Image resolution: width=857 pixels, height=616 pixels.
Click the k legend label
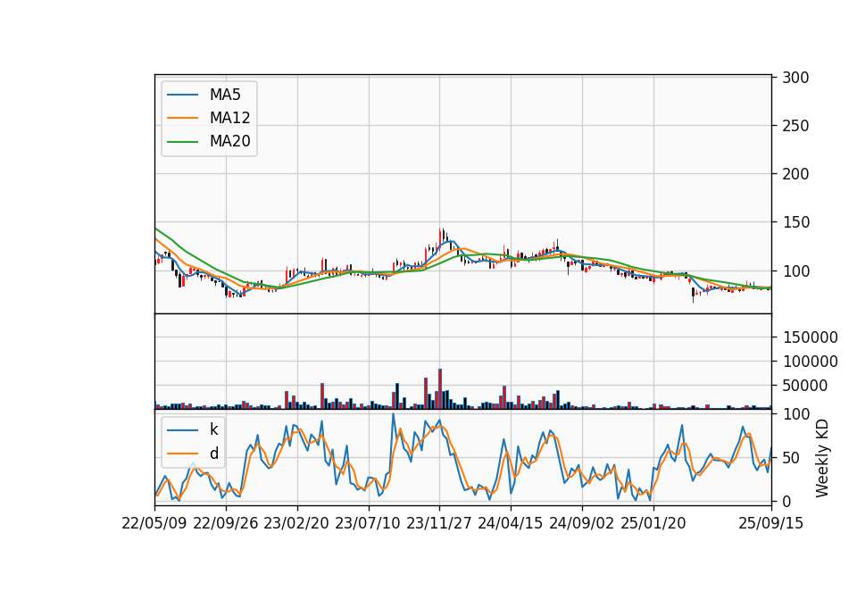click(x=213, y=429)
